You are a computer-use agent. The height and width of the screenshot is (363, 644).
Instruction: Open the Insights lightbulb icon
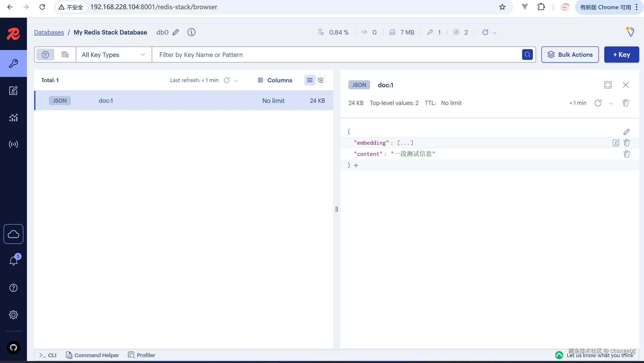point(630,32)
